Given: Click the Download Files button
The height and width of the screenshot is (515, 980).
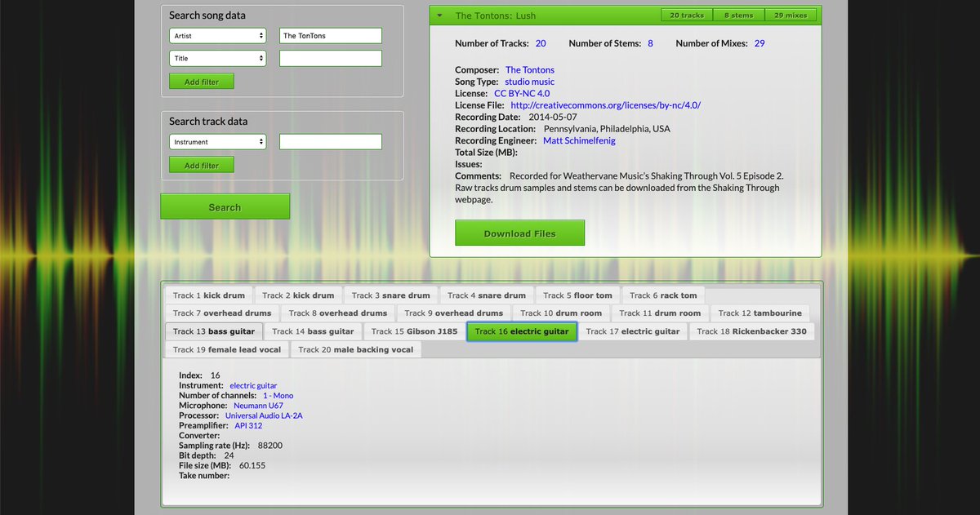Looking at the screenshot, I should click(519, 233).
